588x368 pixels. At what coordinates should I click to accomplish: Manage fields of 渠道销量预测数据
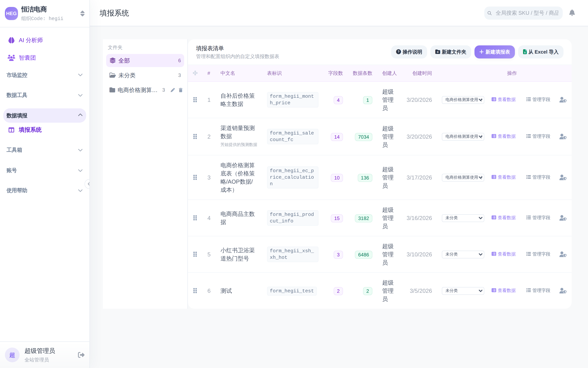[538, 136]
